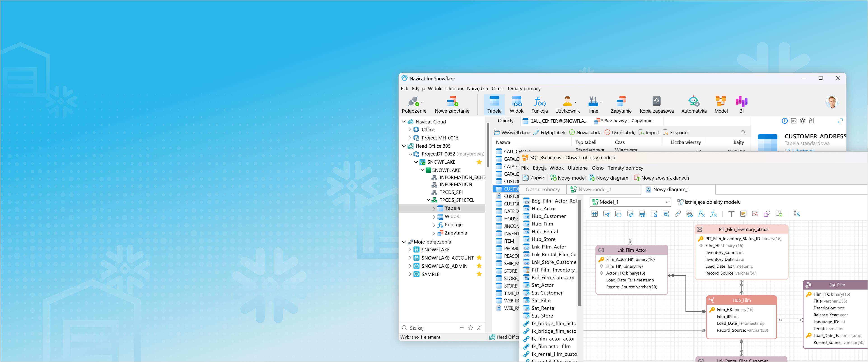Open the Ulubione menu in Navicat window
The width and height of the screenshot is (868, 362).
point(455,88)
